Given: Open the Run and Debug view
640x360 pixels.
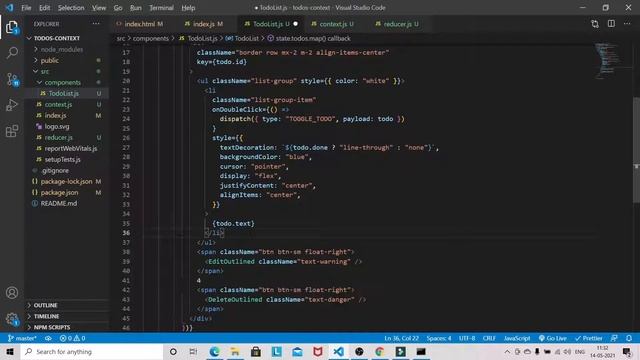Looking at the screenshot, I should (x=12, y=105).
